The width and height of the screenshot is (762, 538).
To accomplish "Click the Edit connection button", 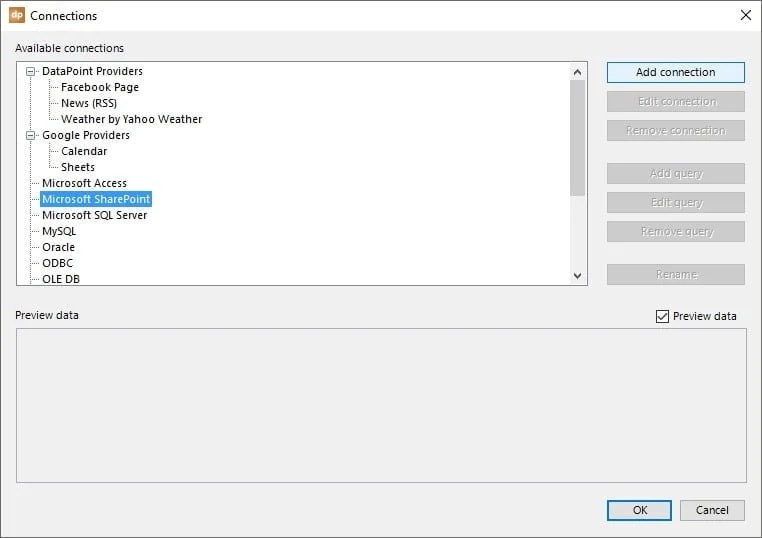I will tap(675, 102).
